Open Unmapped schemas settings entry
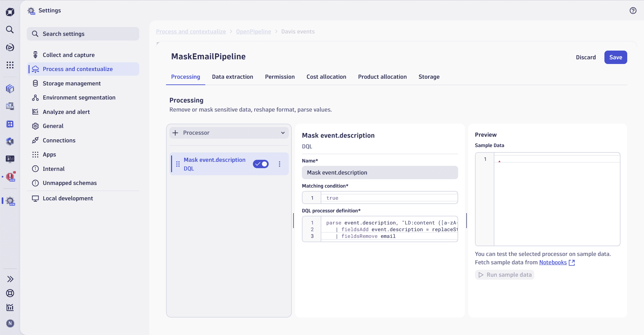Screen dimensions: 644x335 tap(83, 183)
